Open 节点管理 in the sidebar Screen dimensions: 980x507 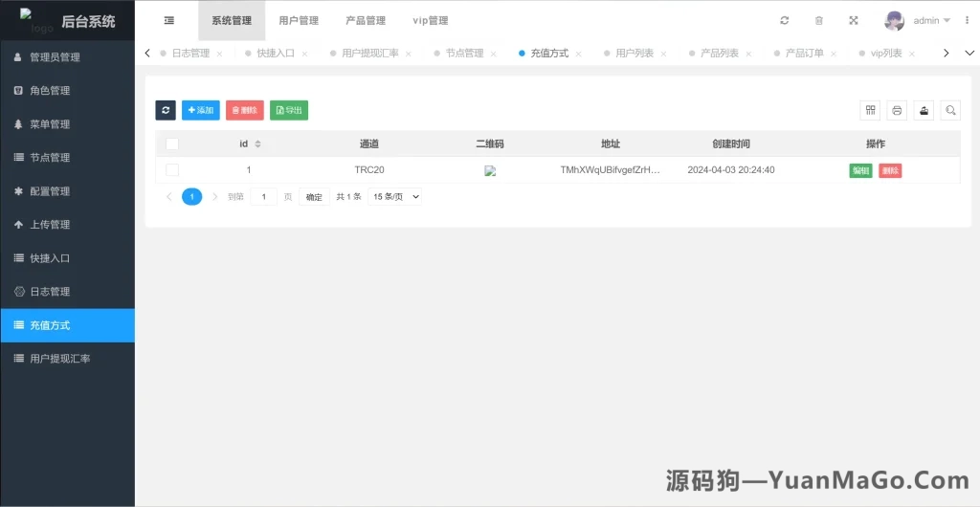click(68, 157)
